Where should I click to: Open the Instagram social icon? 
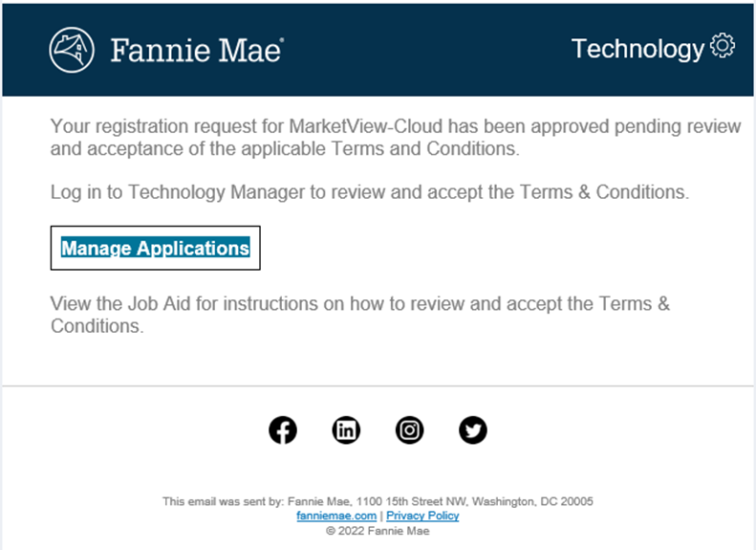click(409, 429)
